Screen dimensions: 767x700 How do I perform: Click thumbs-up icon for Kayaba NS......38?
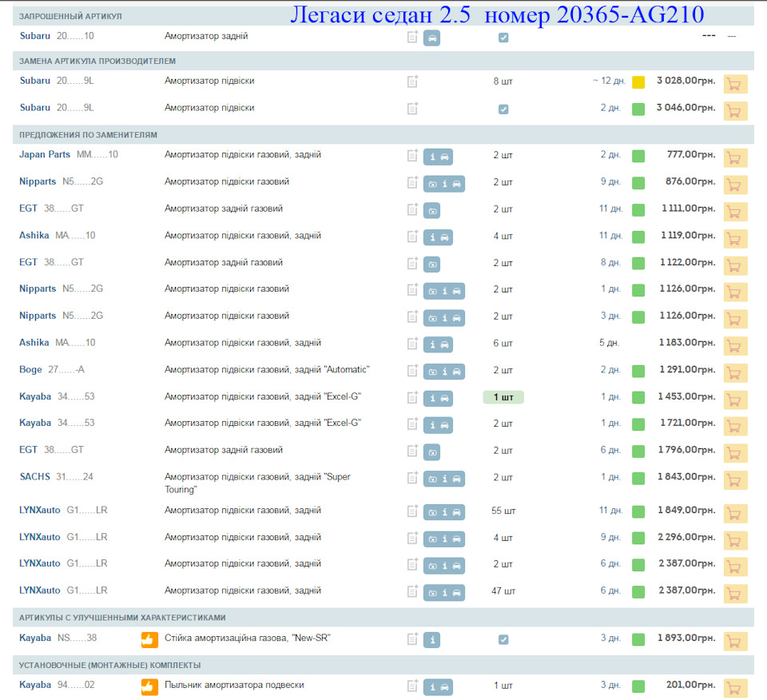pos(149,639)
